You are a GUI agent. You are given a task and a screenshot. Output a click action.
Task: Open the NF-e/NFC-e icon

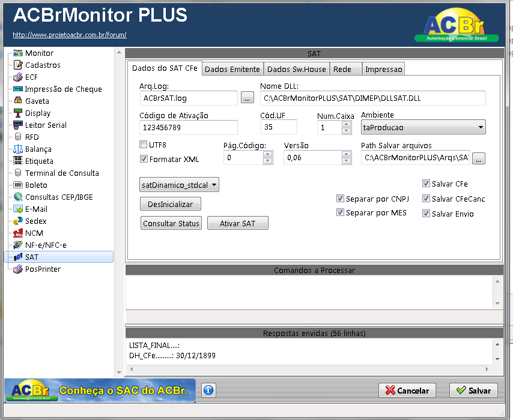pos(17,245)
